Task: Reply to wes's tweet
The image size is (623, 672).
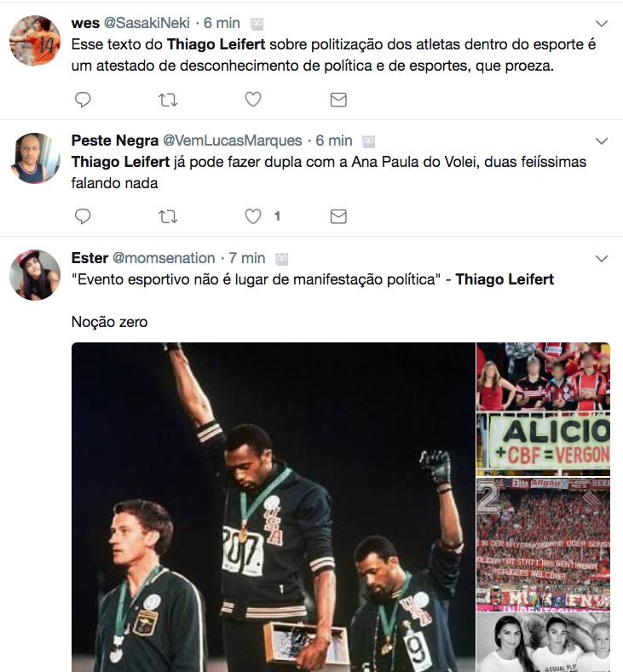Action: click(83, 100)
